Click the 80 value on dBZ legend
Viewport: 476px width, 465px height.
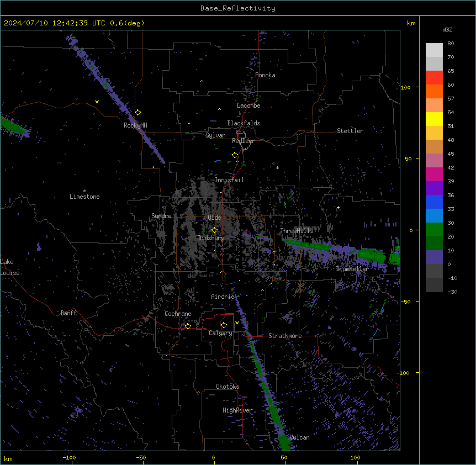[451, 44]
